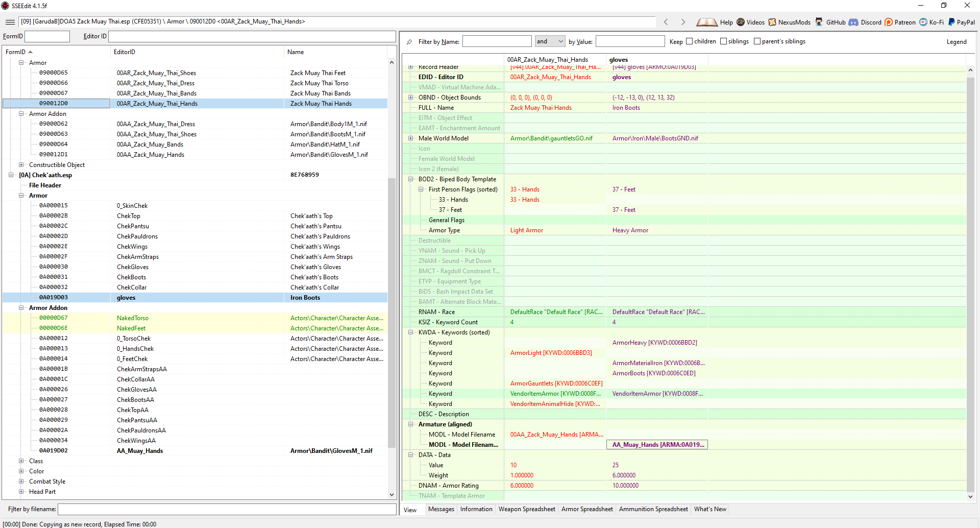Select the File Header node

tap(45, 185)
